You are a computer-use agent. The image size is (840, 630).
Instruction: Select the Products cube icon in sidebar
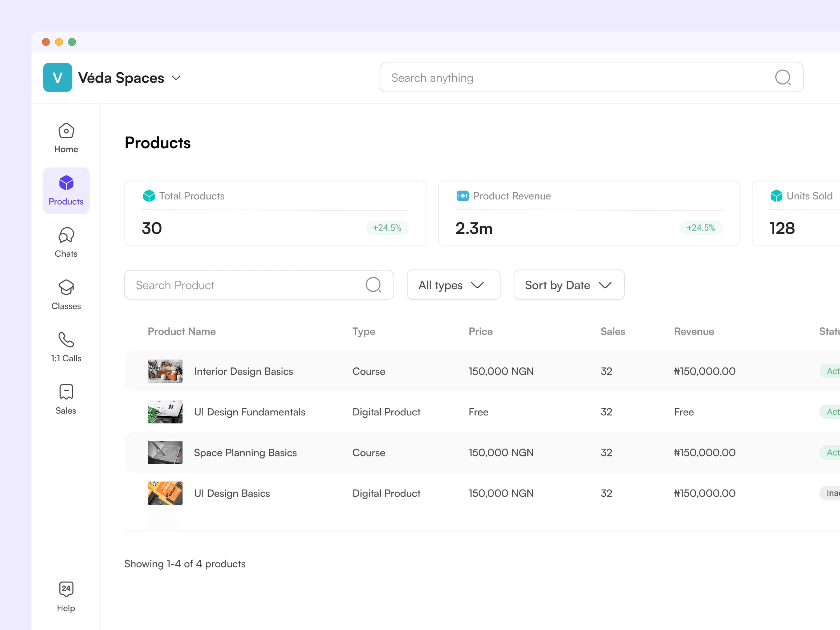tap(66, 183)
